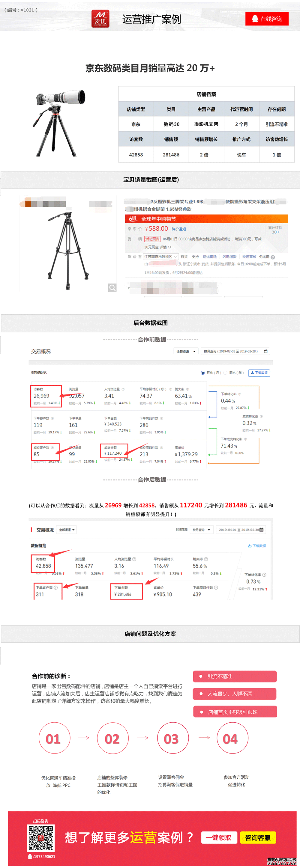The height and width of the screenshot is (868, 300).
Task: Click the 闪电退款 service link
Action: (x=229, y=257)
